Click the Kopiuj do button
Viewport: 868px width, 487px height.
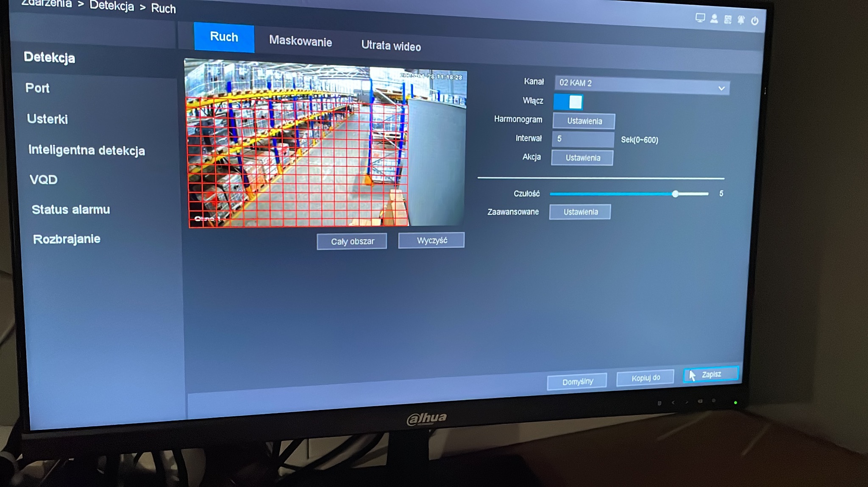(645, 378)
